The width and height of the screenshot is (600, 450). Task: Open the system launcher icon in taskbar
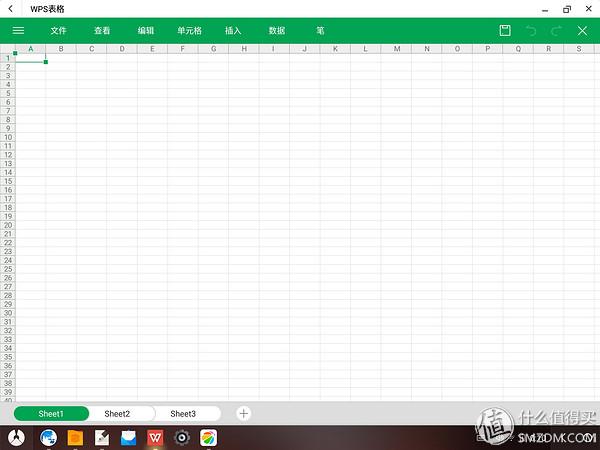click(16, 438)
